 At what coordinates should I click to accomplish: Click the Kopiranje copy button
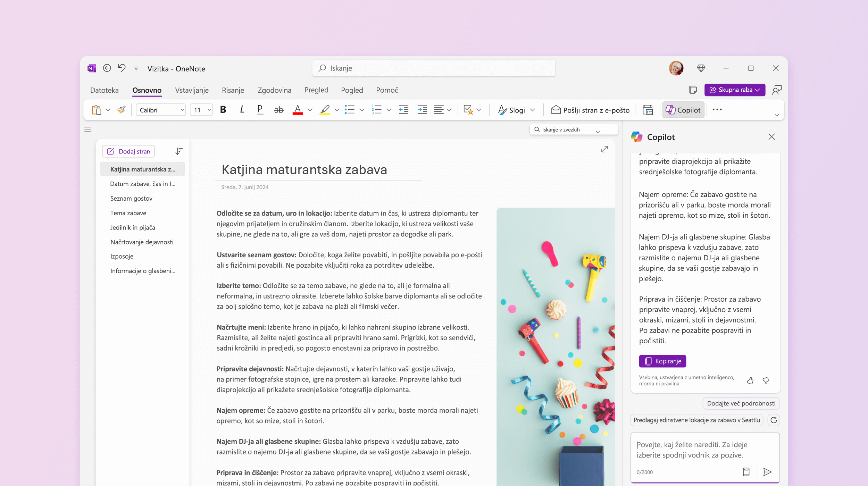pyautogui.click(x=662, y=361)
